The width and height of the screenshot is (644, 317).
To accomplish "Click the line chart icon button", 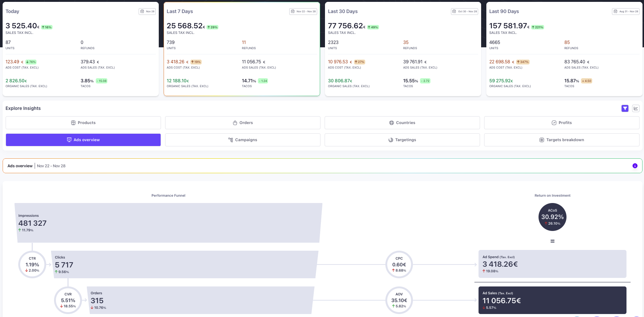I will click(x=636, y=108).
